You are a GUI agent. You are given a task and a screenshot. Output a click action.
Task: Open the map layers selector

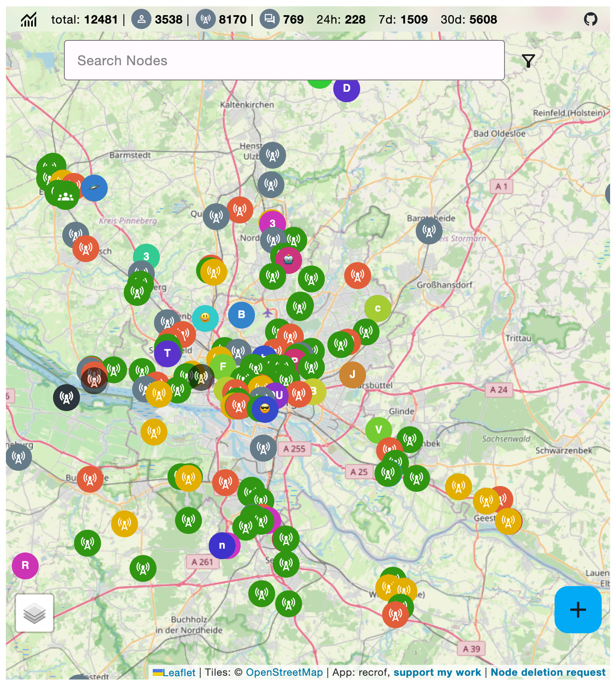[x=35, y=613]
